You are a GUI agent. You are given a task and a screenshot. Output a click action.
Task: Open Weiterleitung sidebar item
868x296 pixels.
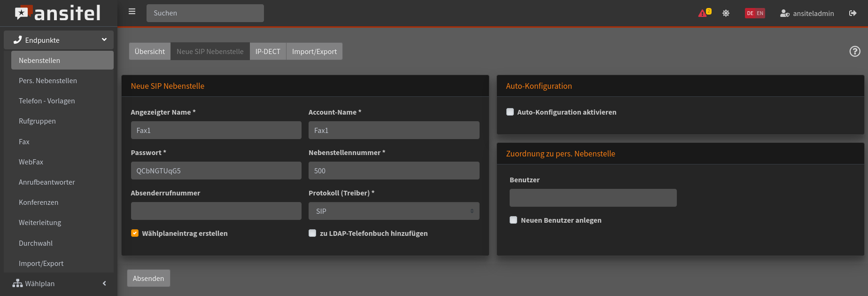[62, 222]
